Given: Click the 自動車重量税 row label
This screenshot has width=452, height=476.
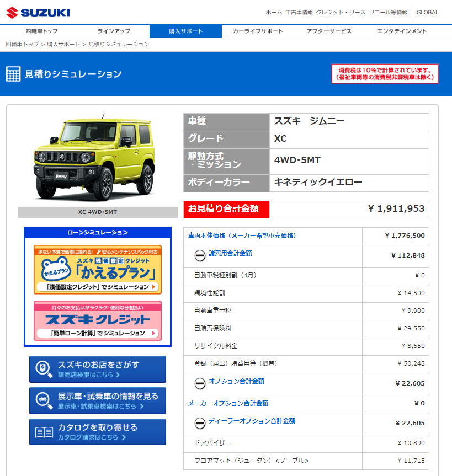Looking at the screenshot, I should point(212,311).
